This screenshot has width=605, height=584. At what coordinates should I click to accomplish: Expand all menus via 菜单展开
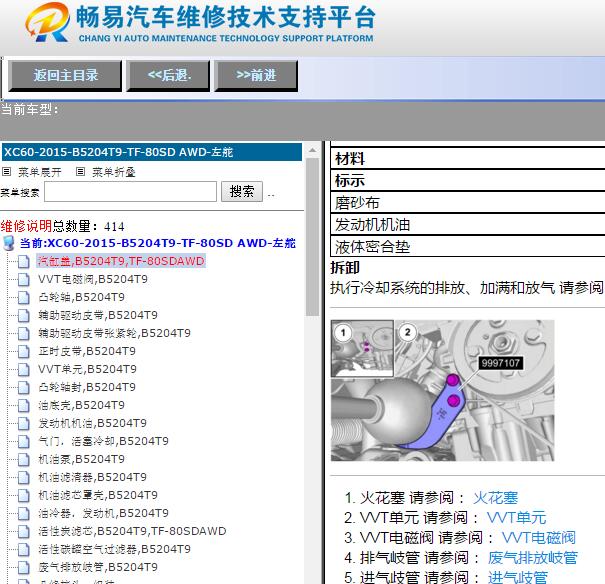pos(40,172)
